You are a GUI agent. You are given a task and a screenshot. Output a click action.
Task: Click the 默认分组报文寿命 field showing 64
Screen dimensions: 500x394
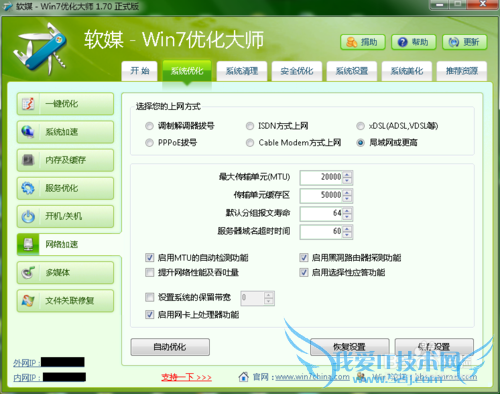321,214
